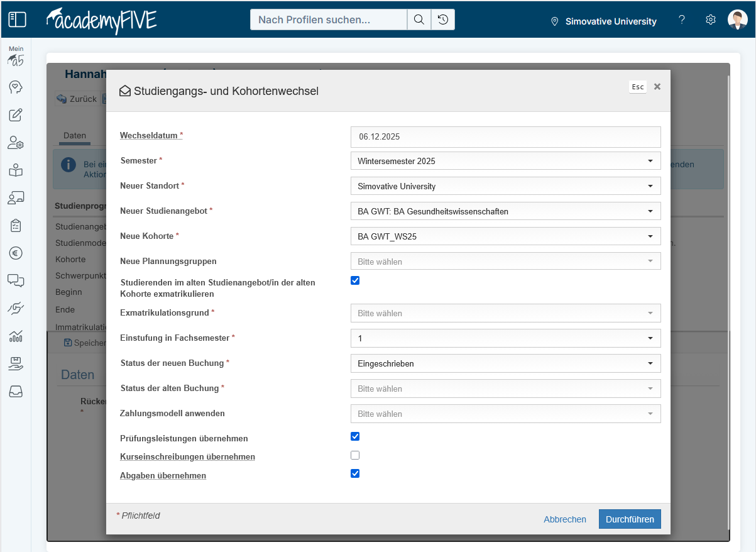Open the Exmatrikulationsgrund dropdown
The image size is (756, 552).
(505, 313)
